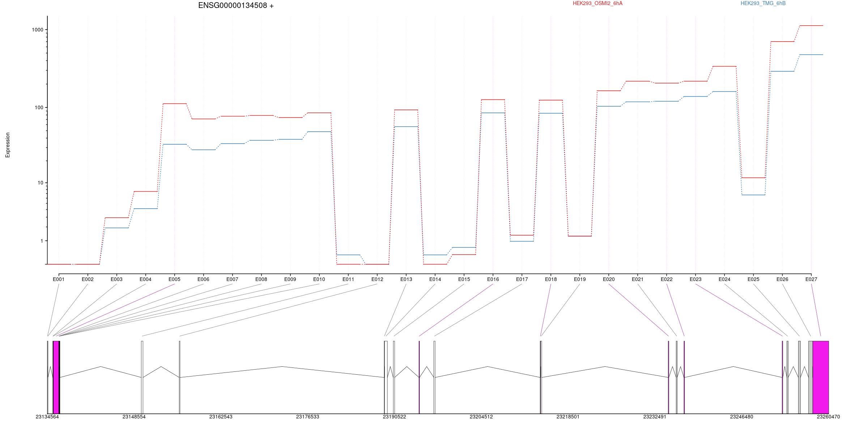Click the E013 exon label
The height and width of the screenshot is (434, 868).
click(x=406, y=279)
